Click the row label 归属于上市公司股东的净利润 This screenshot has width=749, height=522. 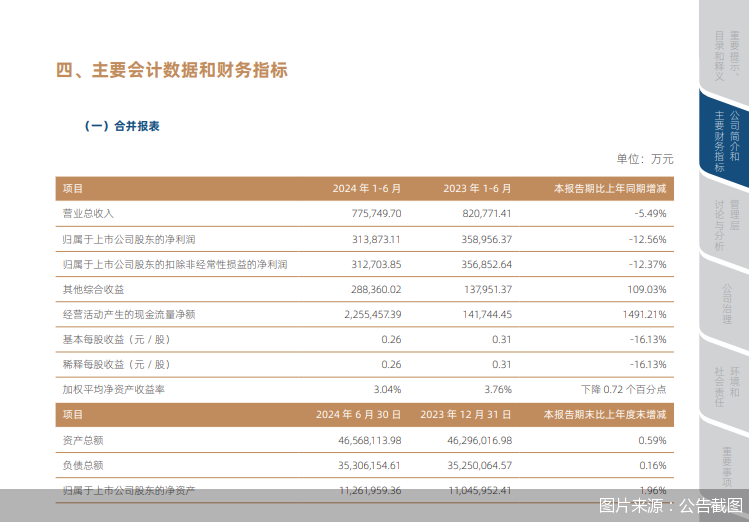point(129,239)
